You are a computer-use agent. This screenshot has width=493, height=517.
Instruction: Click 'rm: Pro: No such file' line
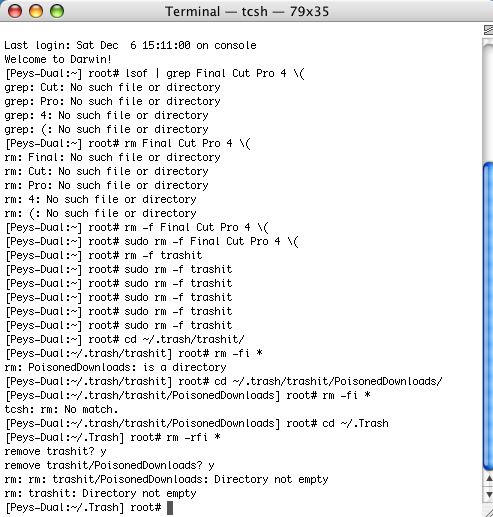pos(106,185)
